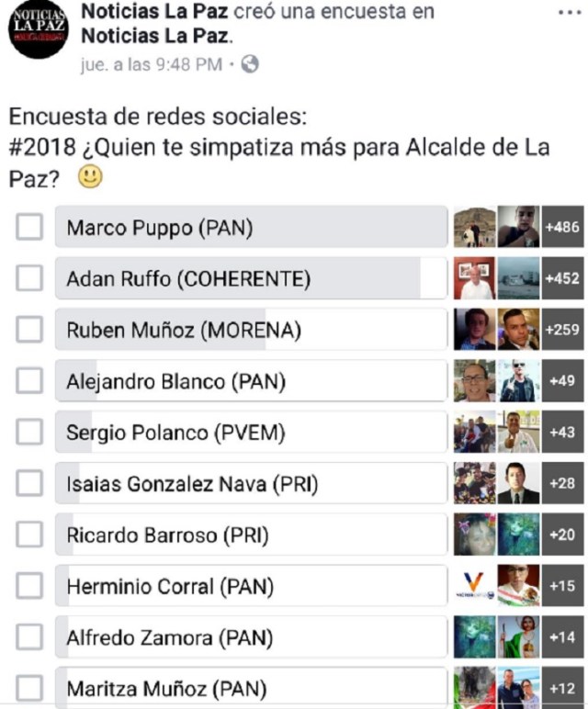This screenshot has height=709, width=588.
Task: Click first voter avatar for Herminio Corral
Action: (474, 585)
